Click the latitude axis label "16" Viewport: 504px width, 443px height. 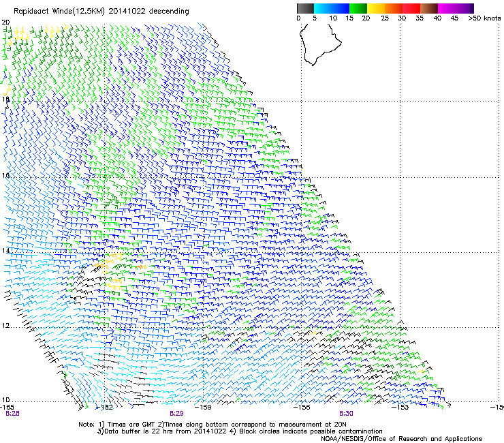[5, 175]
